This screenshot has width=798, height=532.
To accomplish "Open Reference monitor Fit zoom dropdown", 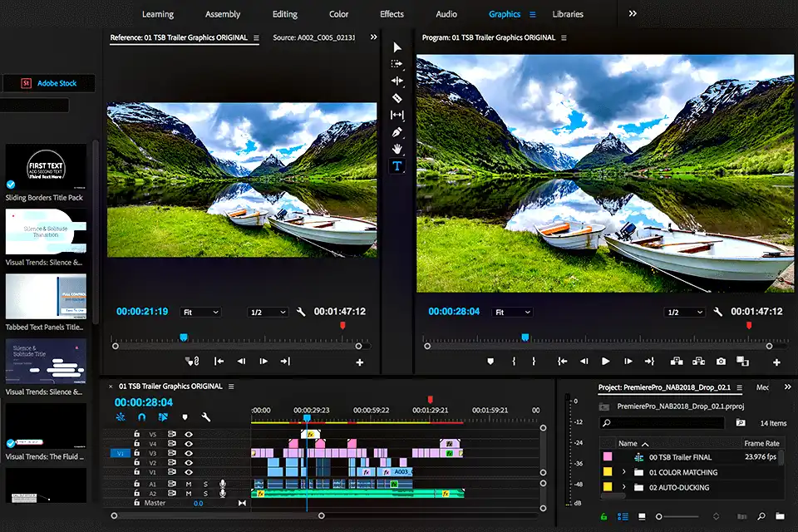I will (200, 312).
